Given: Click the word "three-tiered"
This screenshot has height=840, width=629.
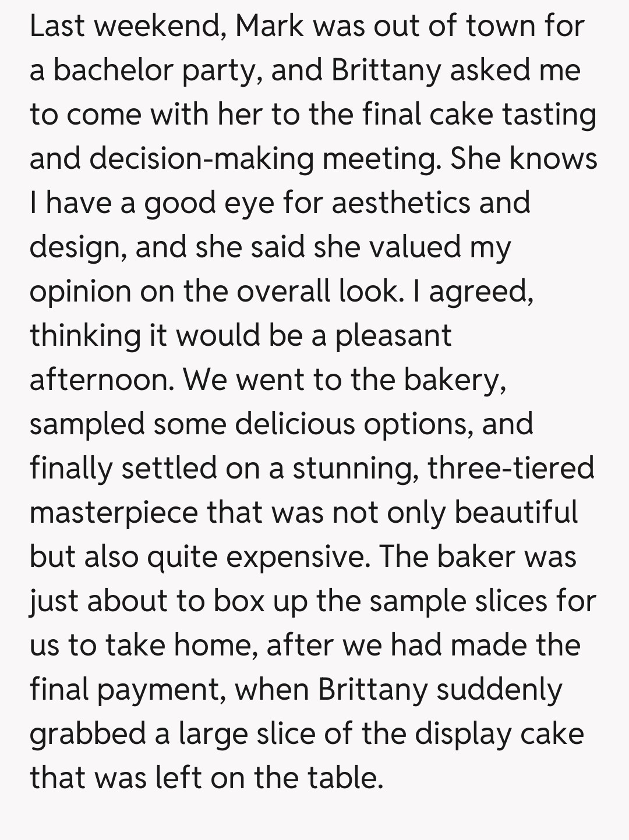Looking at the screenshot, I should coord(511,468).
